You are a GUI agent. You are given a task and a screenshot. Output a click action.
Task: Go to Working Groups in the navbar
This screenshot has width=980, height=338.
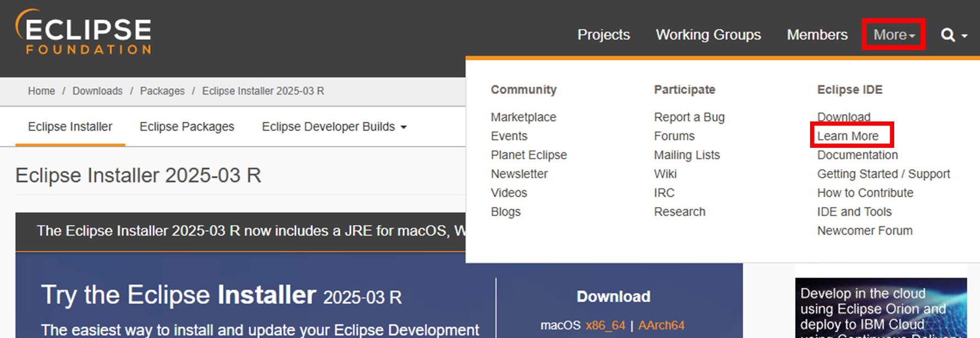tap(708, 35)
